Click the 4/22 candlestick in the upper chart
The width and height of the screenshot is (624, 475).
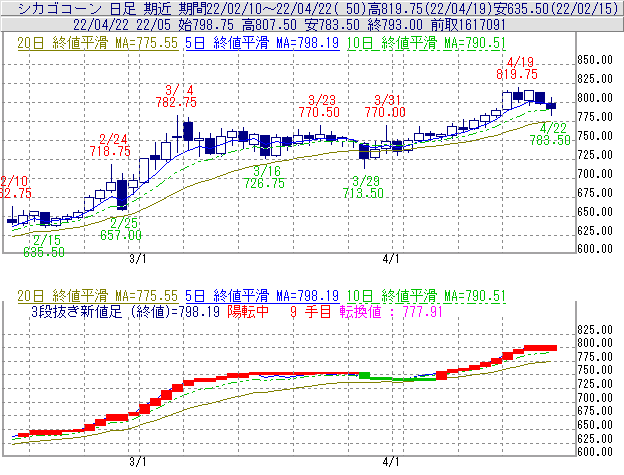click(551, 106)
